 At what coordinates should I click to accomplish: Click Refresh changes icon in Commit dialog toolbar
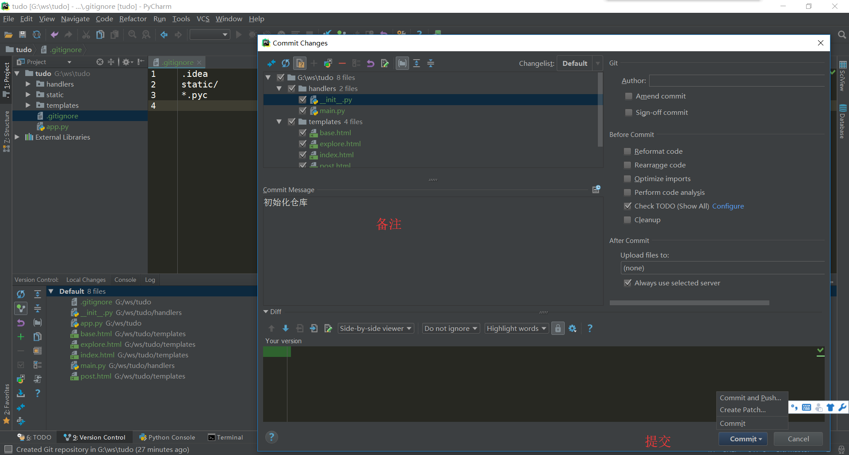285,63
